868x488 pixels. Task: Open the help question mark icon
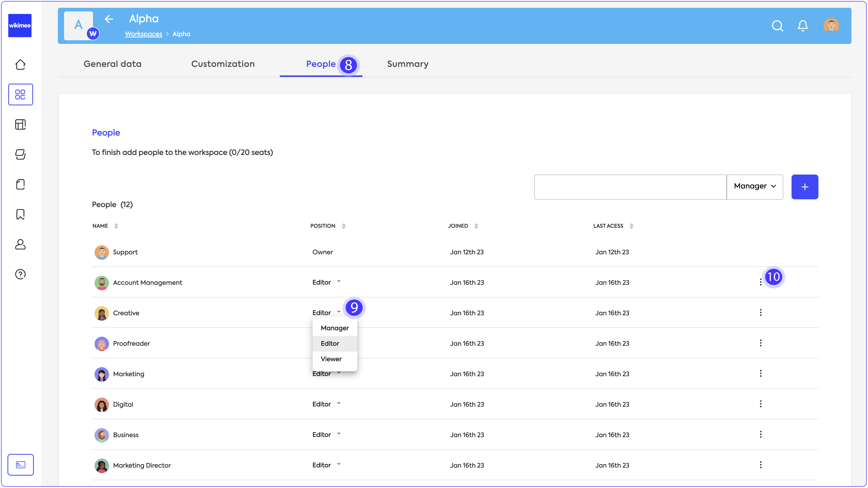point(20,274)
